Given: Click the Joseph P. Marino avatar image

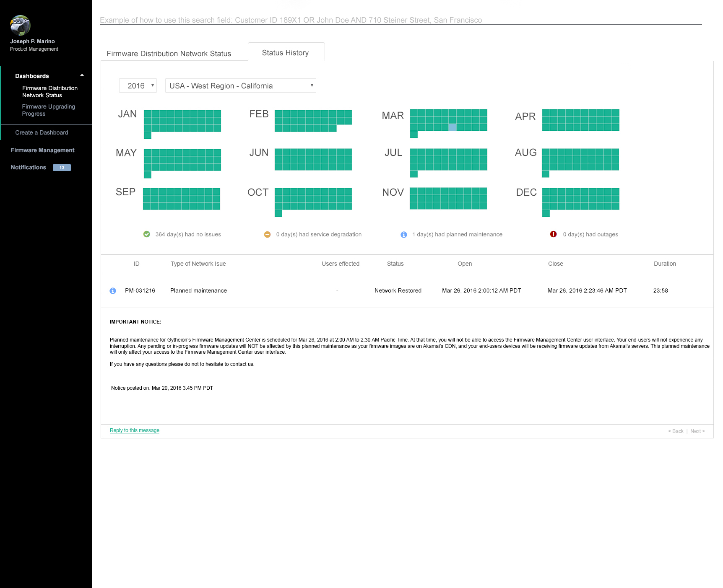Looking at the screenshot, I should tap(20, 26).
